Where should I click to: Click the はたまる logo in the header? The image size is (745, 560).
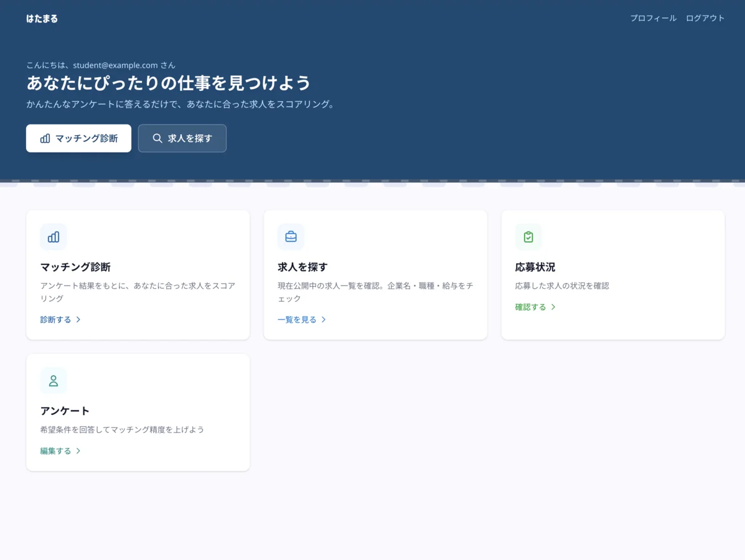42,19
